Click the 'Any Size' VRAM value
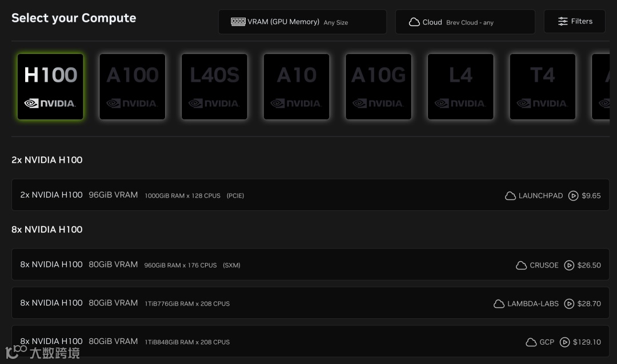This screenshot has width=617, height=364. coord(336,23)
